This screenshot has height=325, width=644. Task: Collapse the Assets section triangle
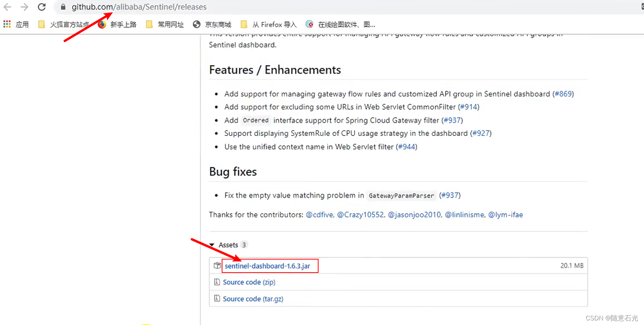[212, 245]
